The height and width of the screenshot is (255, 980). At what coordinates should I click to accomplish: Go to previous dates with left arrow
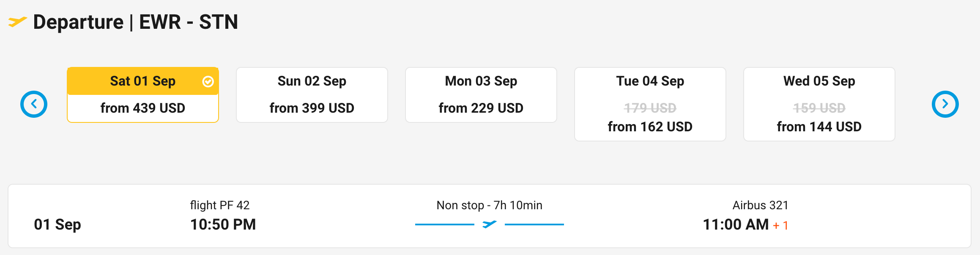(x=34, y=104)
